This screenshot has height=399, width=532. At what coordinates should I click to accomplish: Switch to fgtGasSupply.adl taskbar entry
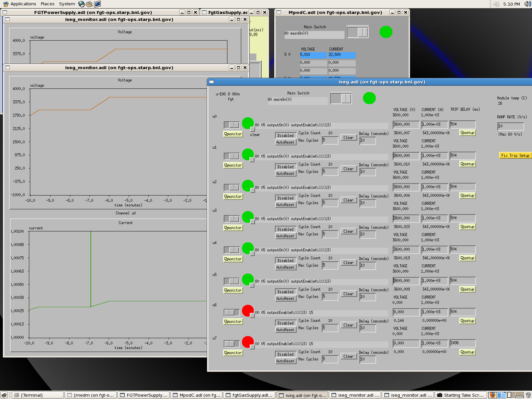pos(249,395)
